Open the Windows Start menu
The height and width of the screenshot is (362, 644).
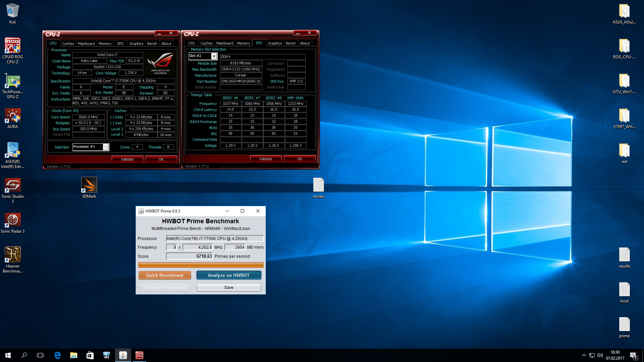(x=8, y=355)
